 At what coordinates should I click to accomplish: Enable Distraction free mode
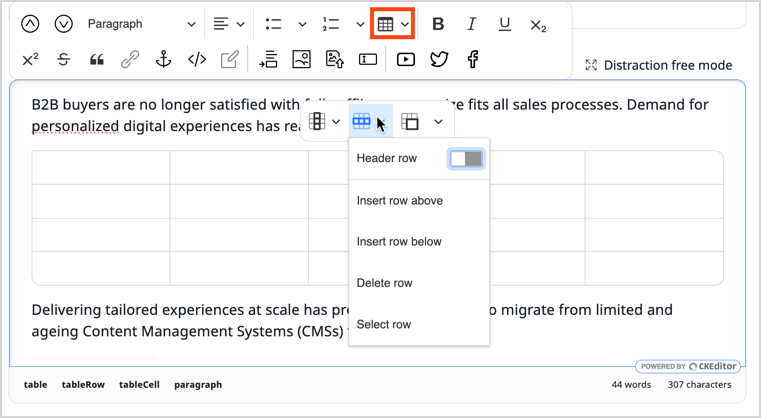click(658, 65)
